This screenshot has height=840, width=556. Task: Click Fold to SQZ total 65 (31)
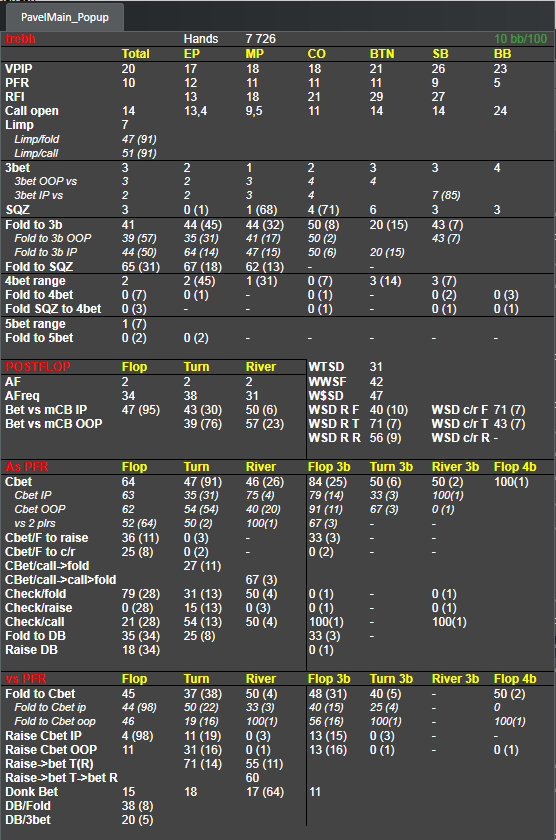(x=141, y=267)
